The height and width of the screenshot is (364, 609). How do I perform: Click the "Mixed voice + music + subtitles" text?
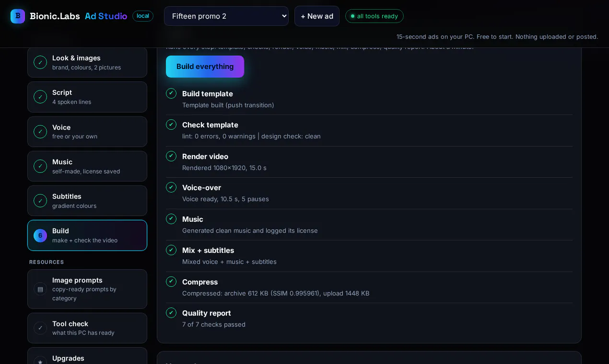(229, 262)
